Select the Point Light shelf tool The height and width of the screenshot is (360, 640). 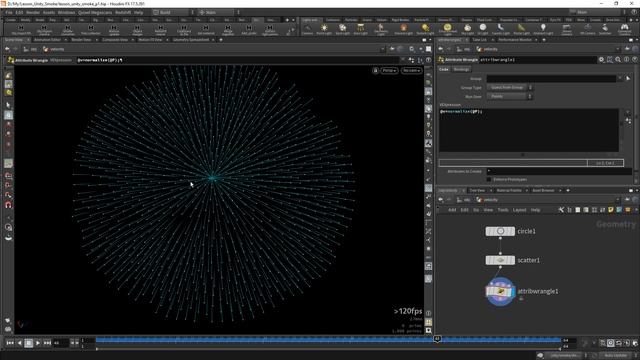pyautogui.click(x=324, y=29)
